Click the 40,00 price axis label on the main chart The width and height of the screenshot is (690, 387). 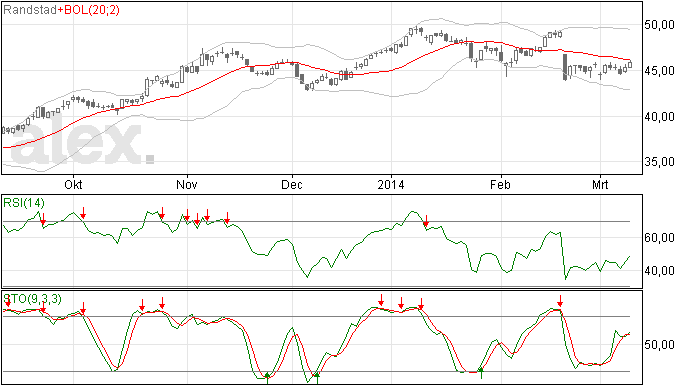coord(659,117)
